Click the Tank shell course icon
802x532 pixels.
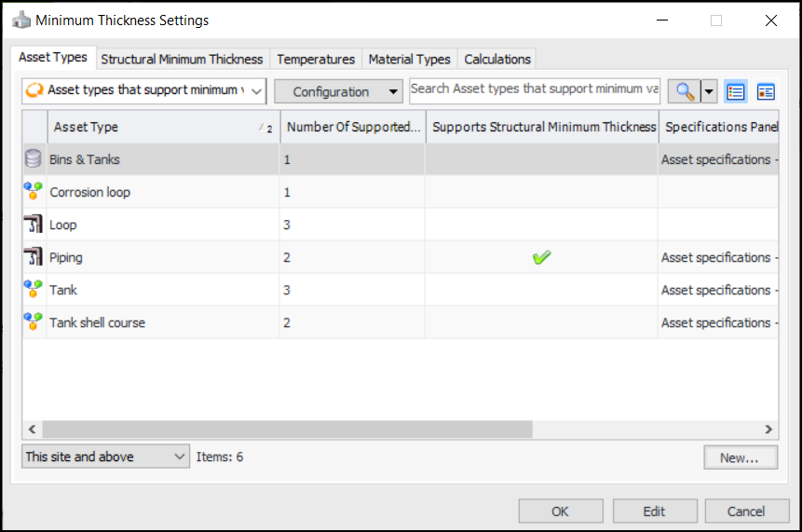(x=34, y=322)
